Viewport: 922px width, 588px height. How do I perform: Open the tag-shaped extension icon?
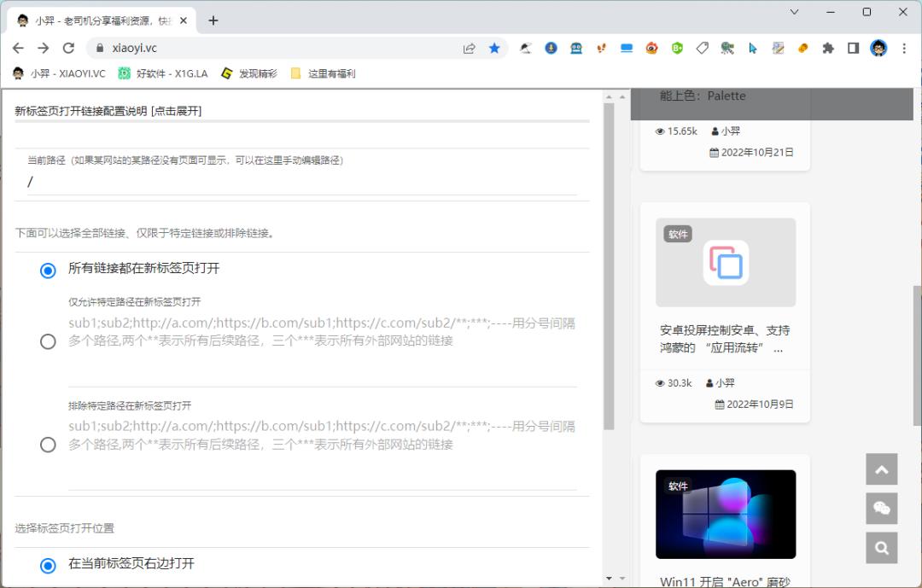(x=702, y=49)
